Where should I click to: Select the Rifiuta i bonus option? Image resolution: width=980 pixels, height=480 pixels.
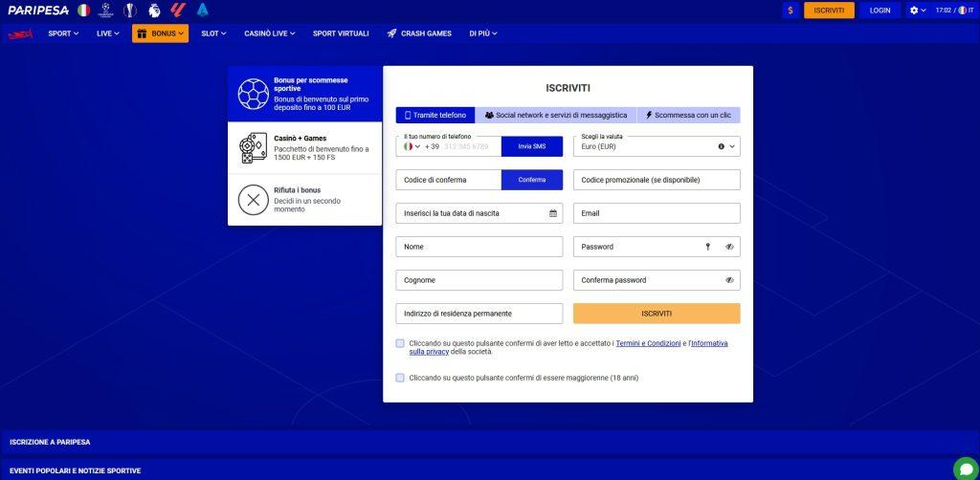(x=304, y=200)
